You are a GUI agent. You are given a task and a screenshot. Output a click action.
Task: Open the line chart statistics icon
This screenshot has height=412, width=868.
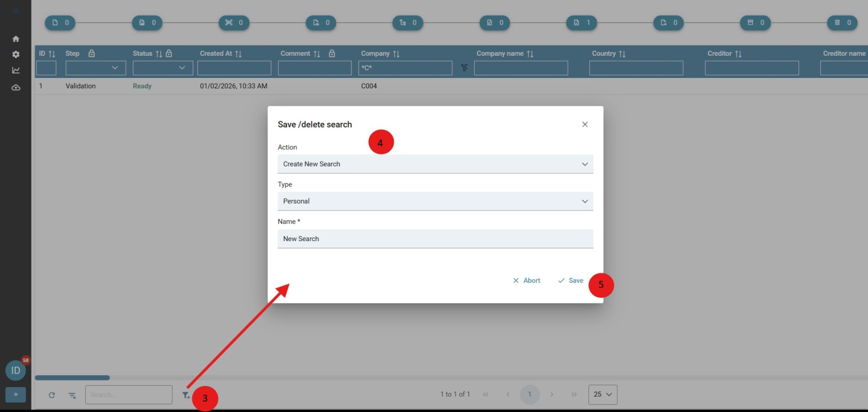point(16,70)
